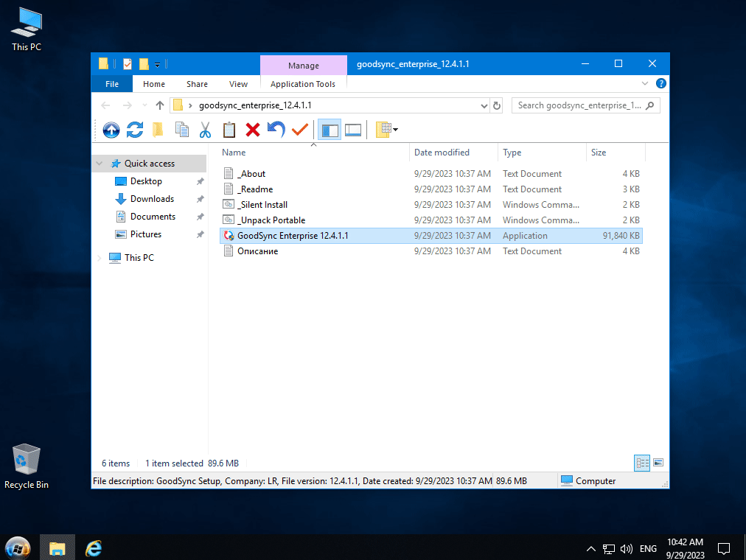
Task: Click the yellow folder icon in the toolbar
Action: click(x=158, y=130)
